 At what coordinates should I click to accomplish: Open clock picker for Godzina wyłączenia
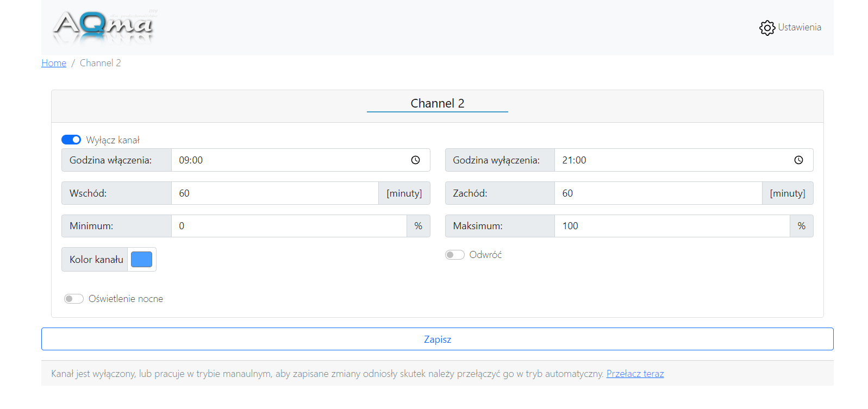[798, 160]
